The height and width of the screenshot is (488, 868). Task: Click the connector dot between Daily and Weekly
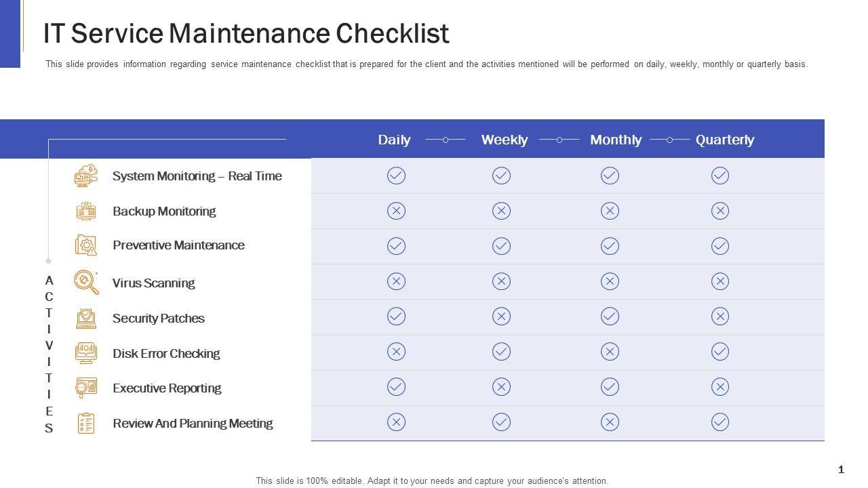[446, 140]
